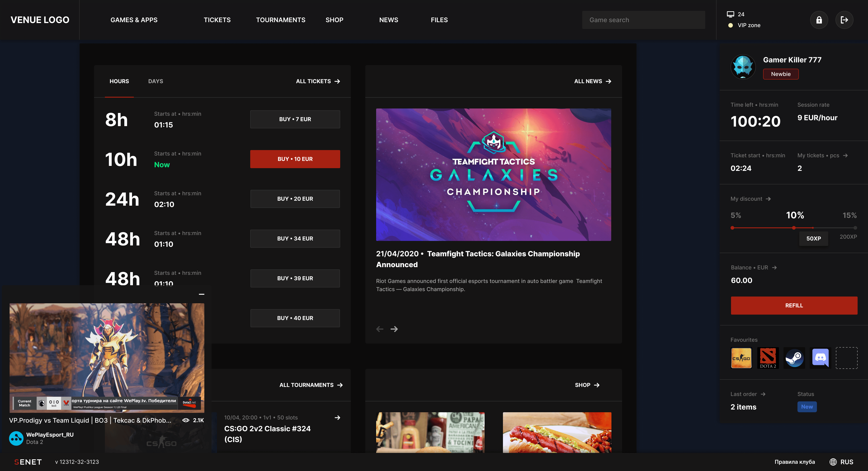This screenshot has width=868, height=471.
Task: Click the stream viewers eye icon
Action: [186, 420]
